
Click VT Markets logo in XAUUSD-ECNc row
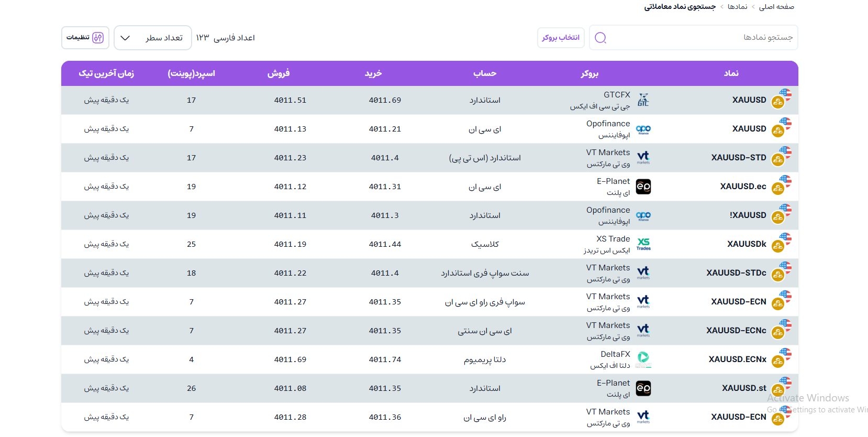point(643,331)
